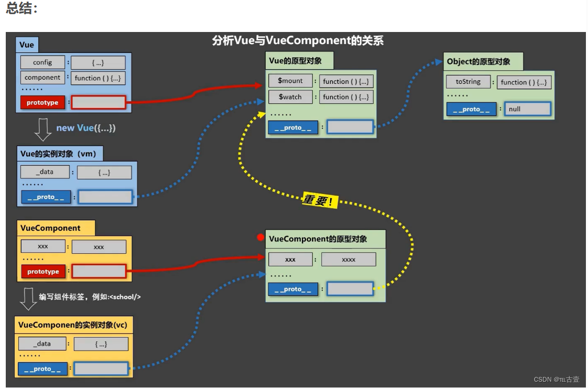588x388 pixels.
Task: Select the "VueComponen的实例对象(vc)" header
Action: click(x=73, y=325)
